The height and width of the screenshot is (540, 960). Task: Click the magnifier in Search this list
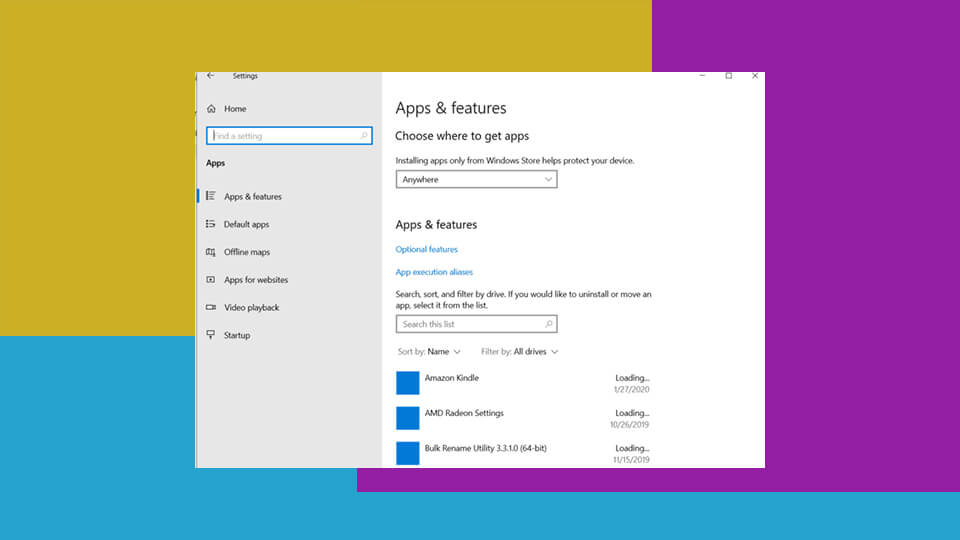coord(549,324)
